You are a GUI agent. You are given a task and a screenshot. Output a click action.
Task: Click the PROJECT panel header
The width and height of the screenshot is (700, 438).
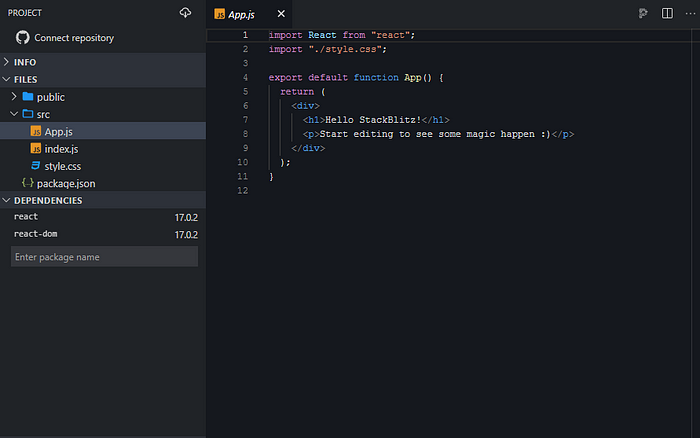coord(25,13)
